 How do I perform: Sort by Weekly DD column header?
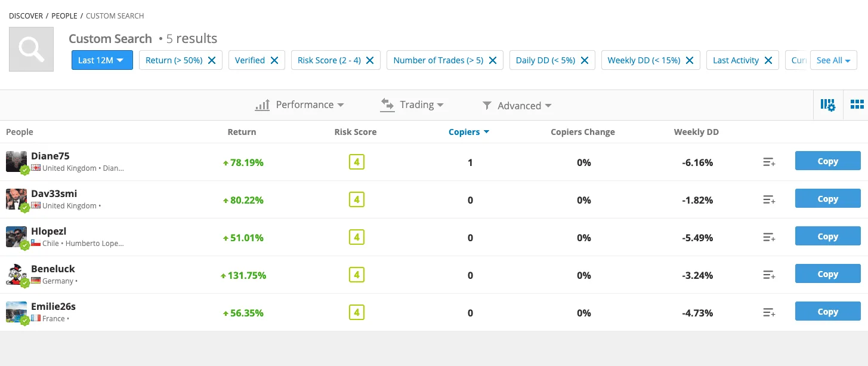pos(696,132)
